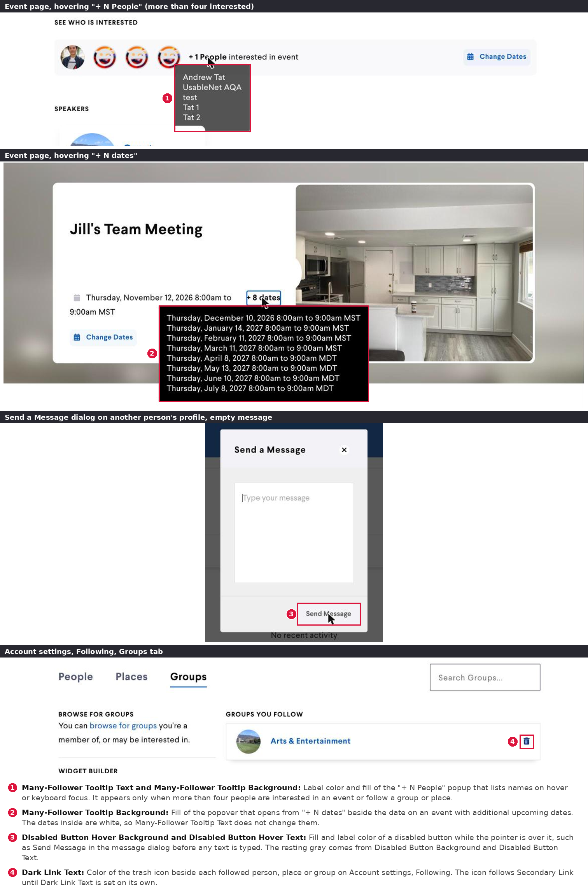Click the SPEAKERS section heading

[72, 109]
